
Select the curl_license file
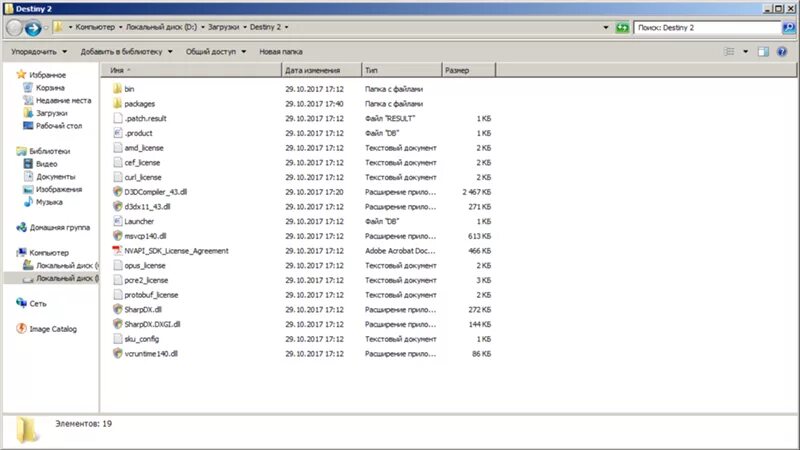coord(143,177)
